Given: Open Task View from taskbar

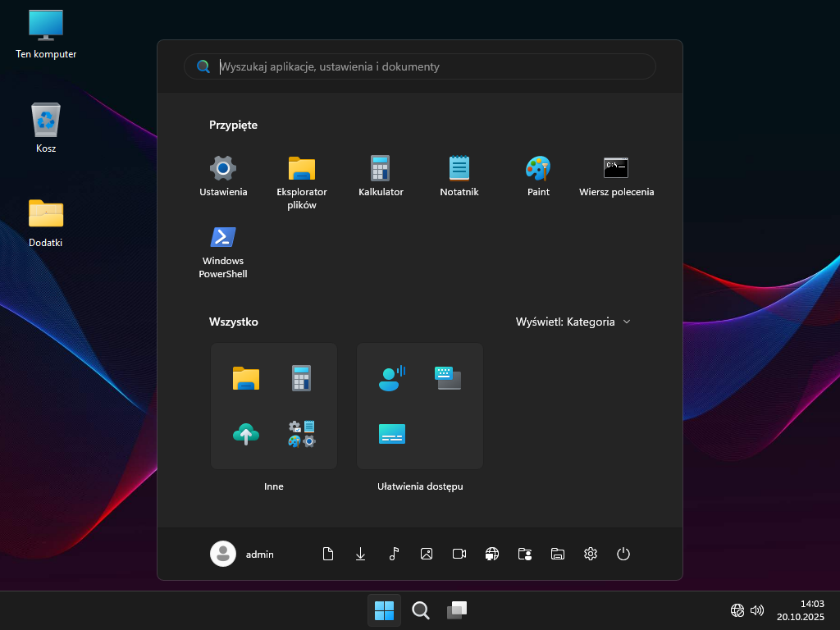Looking at the screenshot, I should (x=457, y=610).
